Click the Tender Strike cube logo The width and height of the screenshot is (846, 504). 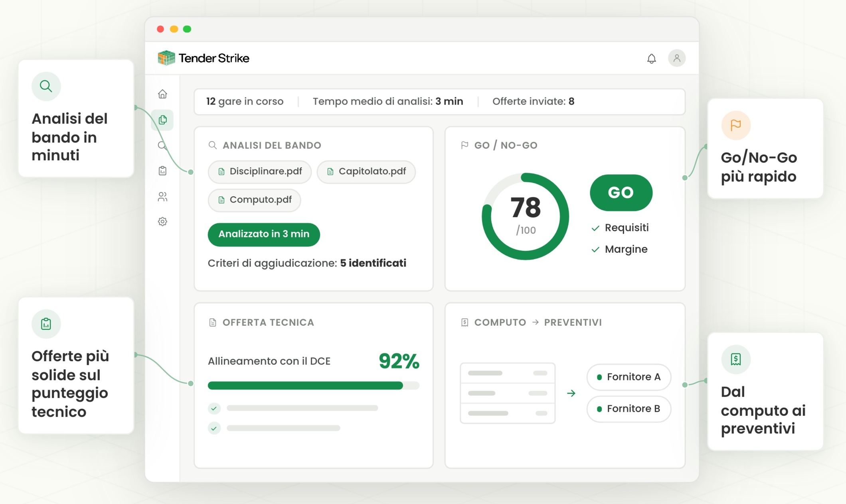[x=166, y=58]
